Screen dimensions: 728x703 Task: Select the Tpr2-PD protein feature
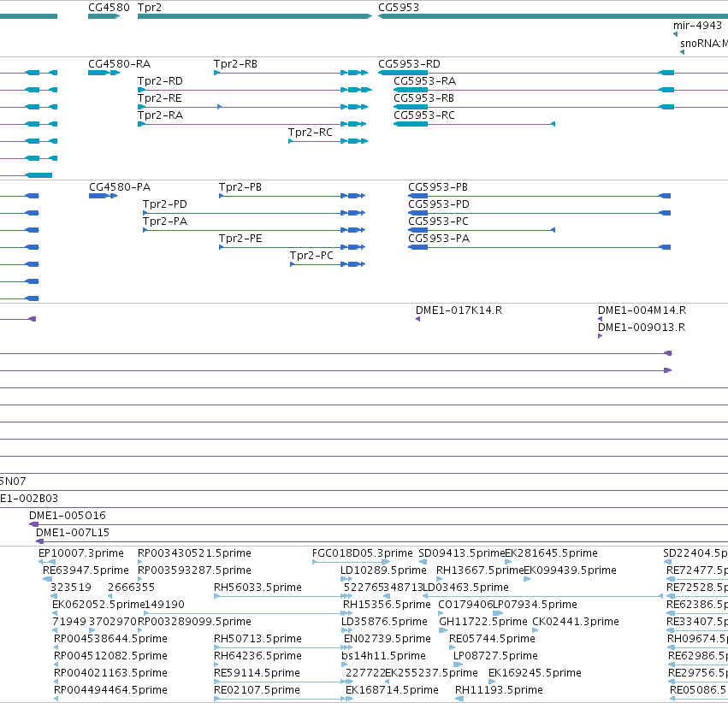254,213
